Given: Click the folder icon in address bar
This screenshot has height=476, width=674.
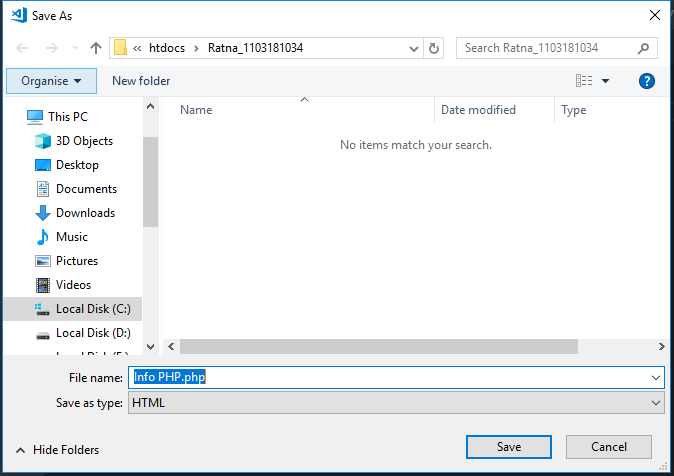Looking at the screenshot, I should (x=120, y=48).
